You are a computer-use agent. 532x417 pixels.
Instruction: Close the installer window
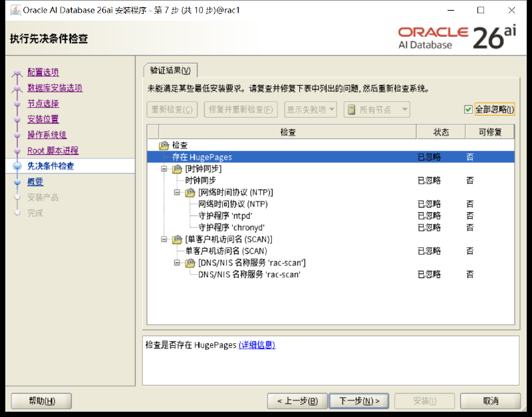(511, 10)
